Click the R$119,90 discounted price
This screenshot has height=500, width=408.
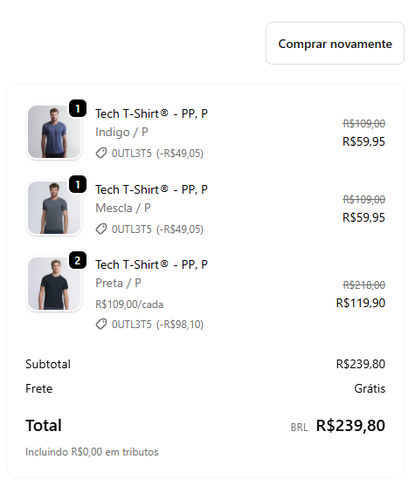point(361,303)
